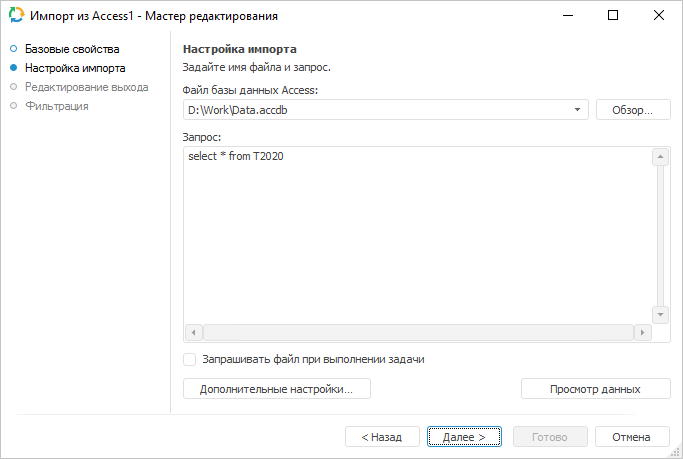The height and width of the screenshot is (459, 683).
Task: Select the 'Базовые свойства' wizard step
Action: [72, 49]
